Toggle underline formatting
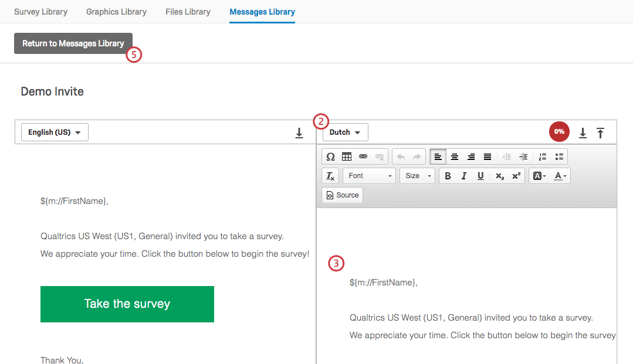Screen dimensions: 633x364 (480, 175)
